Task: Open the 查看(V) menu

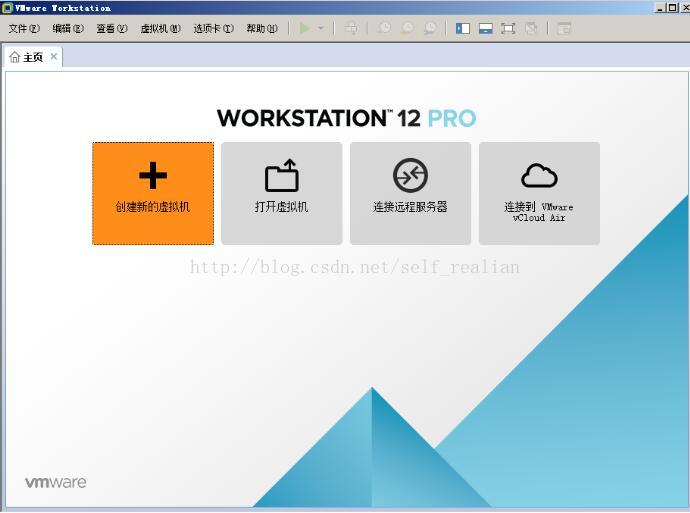Action: click(x=112, y=28)
